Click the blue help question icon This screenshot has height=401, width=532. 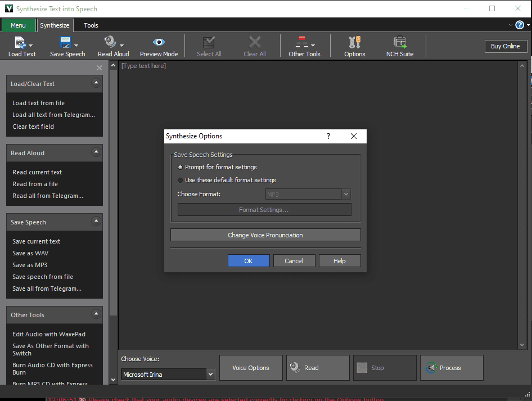coord(520,25)
